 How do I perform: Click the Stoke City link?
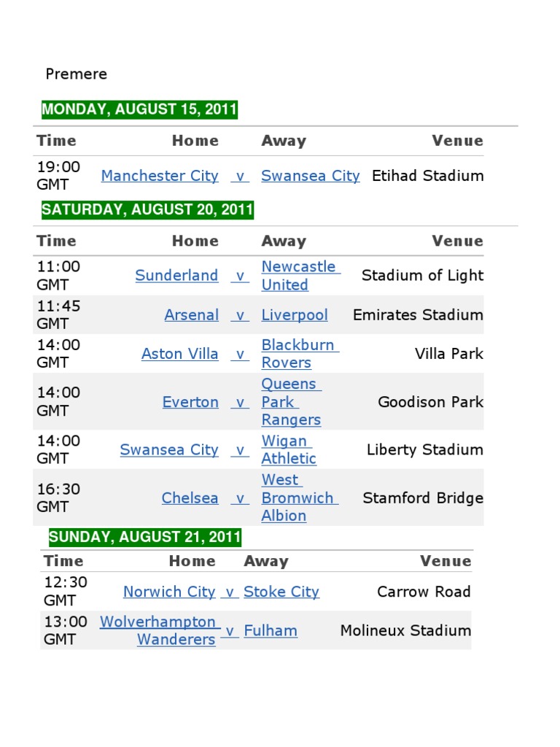point(281,592)
